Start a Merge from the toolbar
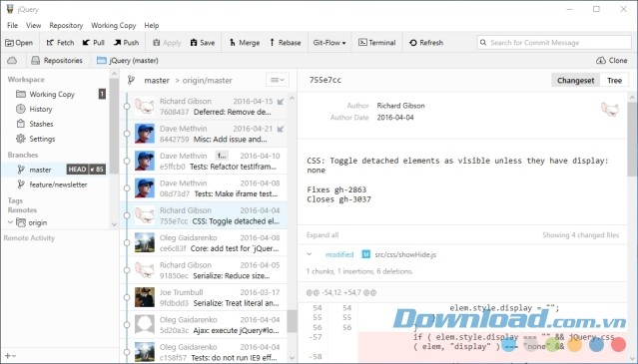 click(x=245, y=43)
